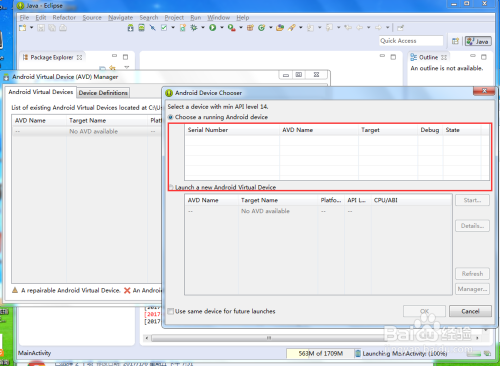Click the New Java Class icon
The height and width of the screenshot is (366, 500).
tap(262, 28)
